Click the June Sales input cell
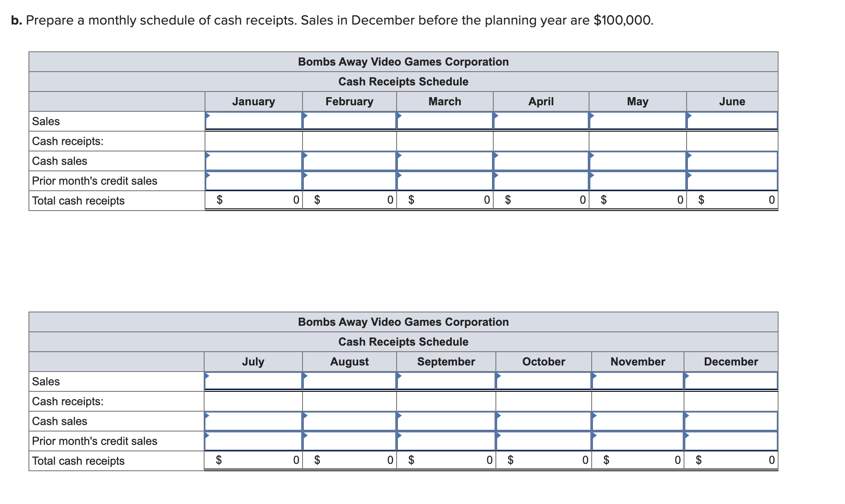The height and width of the screenshot is (504, 845). (x=732, y=121)
